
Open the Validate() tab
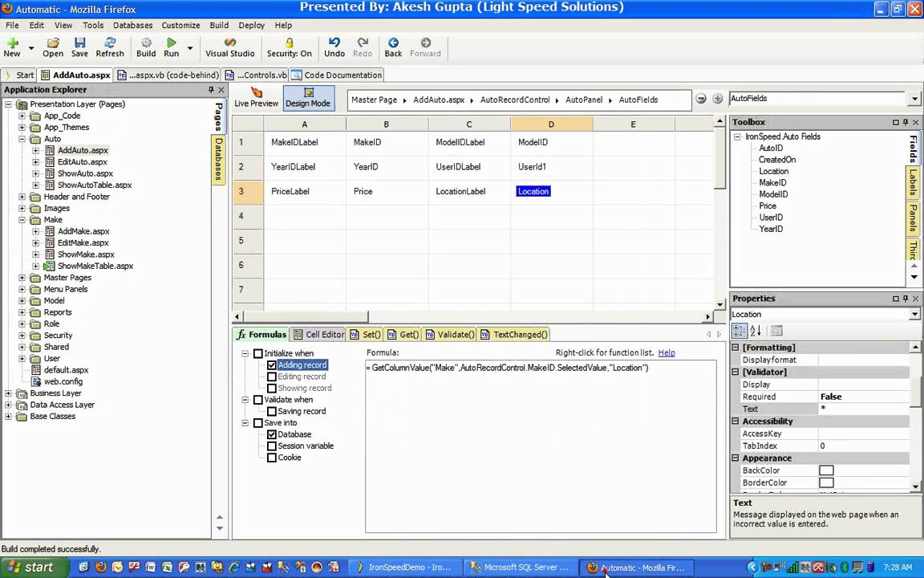(x=450, y=335)
